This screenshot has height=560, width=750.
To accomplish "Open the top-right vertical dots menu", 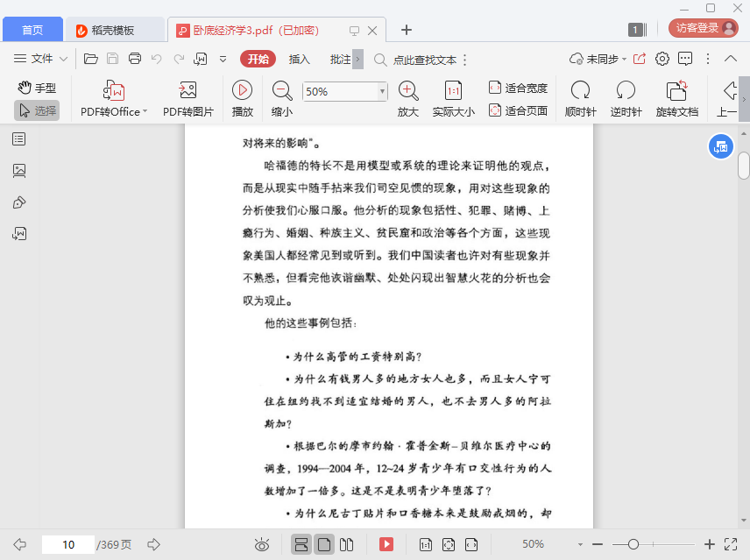I will 708,59.
